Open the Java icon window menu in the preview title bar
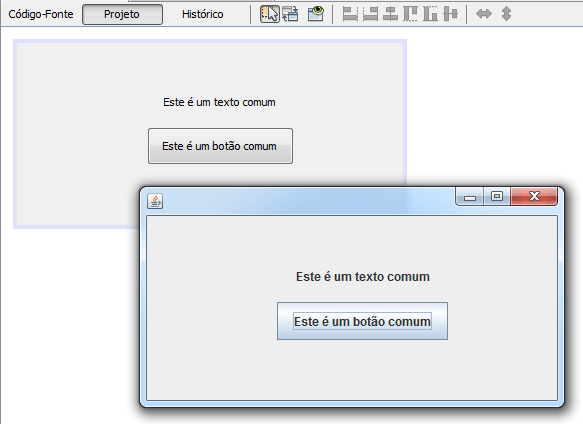 click(155, 201)
